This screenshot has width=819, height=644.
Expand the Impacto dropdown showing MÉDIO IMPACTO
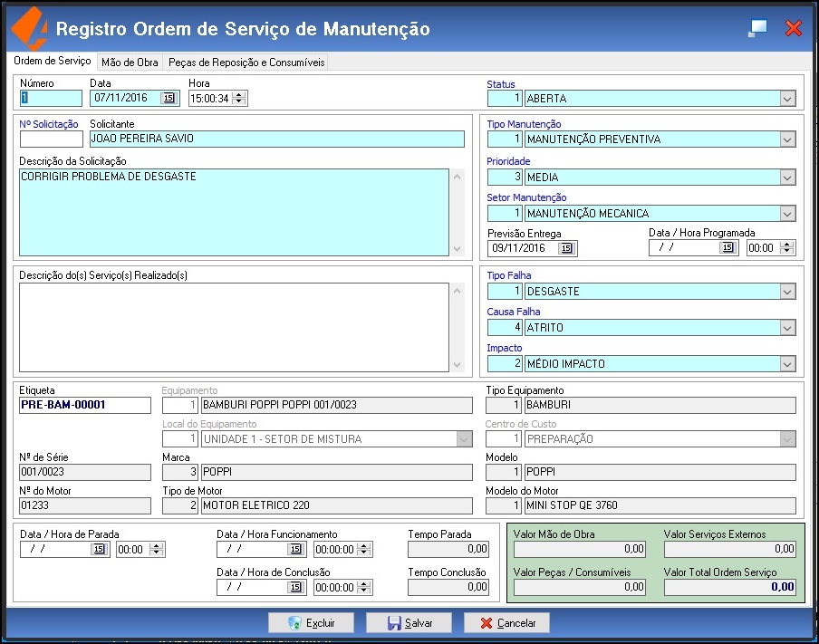tap(787, 364)
